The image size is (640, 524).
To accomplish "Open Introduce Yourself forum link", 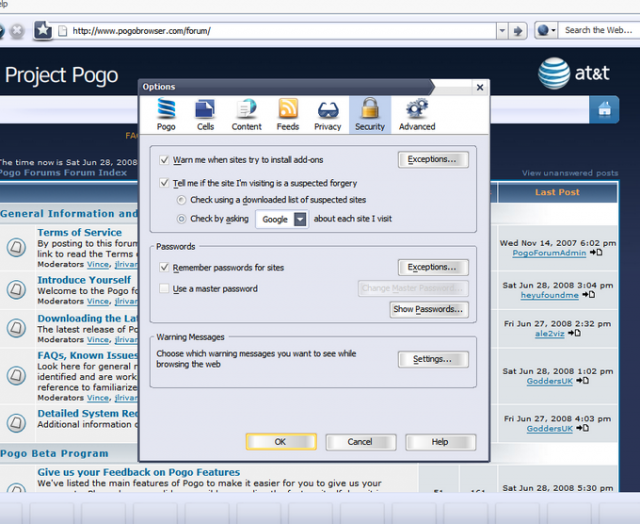I will pos(84,280).
